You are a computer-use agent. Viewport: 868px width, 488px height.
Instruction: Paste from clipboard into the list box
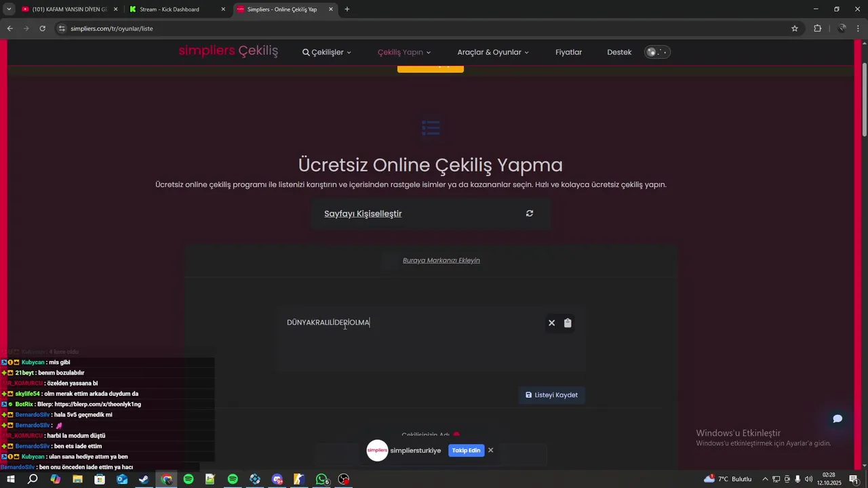[x=568, y=323]
